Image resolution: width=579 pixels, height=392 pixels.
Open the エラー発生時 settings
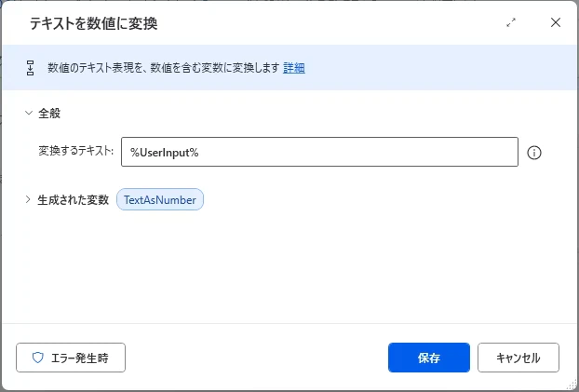tap(71, 358)
